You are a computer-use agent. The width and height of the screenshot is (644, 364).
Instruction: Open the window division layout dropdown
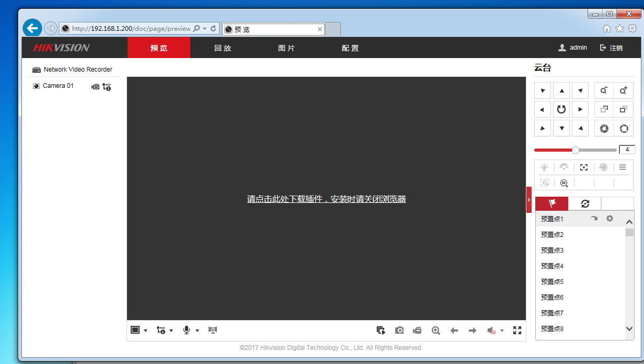[145, 331]
